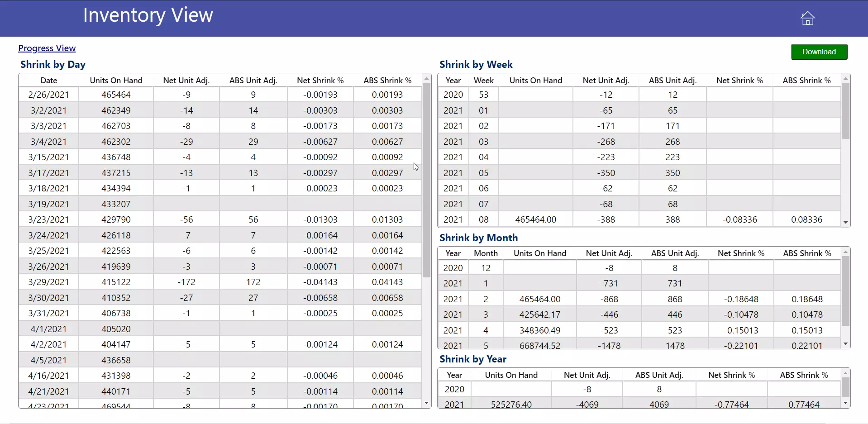Select the 3/2/2021 date cell

49,110
